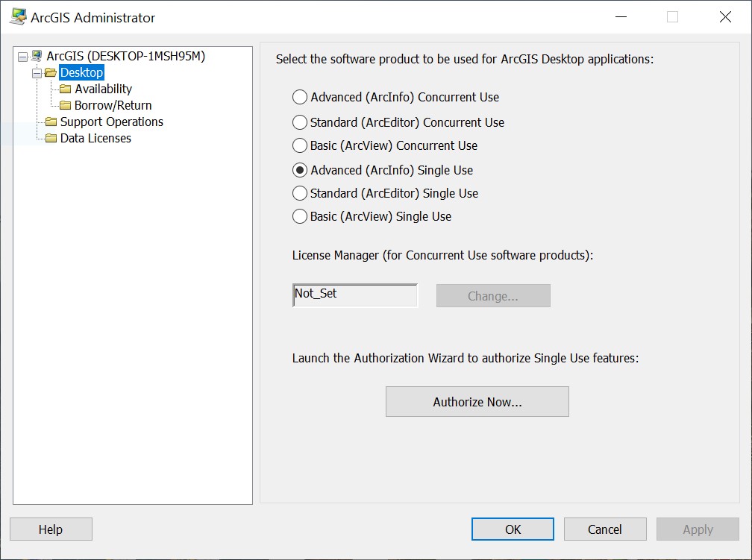Click the Data Licenses folder icon

click(x=51, y=138)
